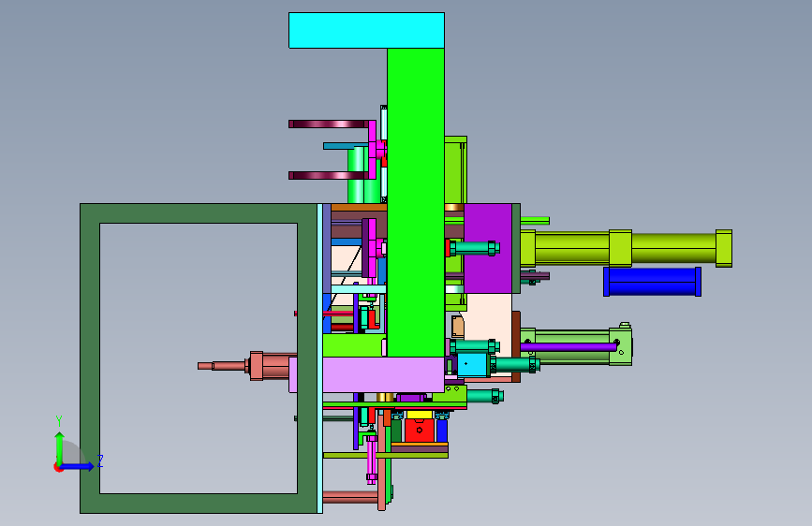Pick the small blue block right of red block
This screenshot has width=812, height=526.
point(442,431)
